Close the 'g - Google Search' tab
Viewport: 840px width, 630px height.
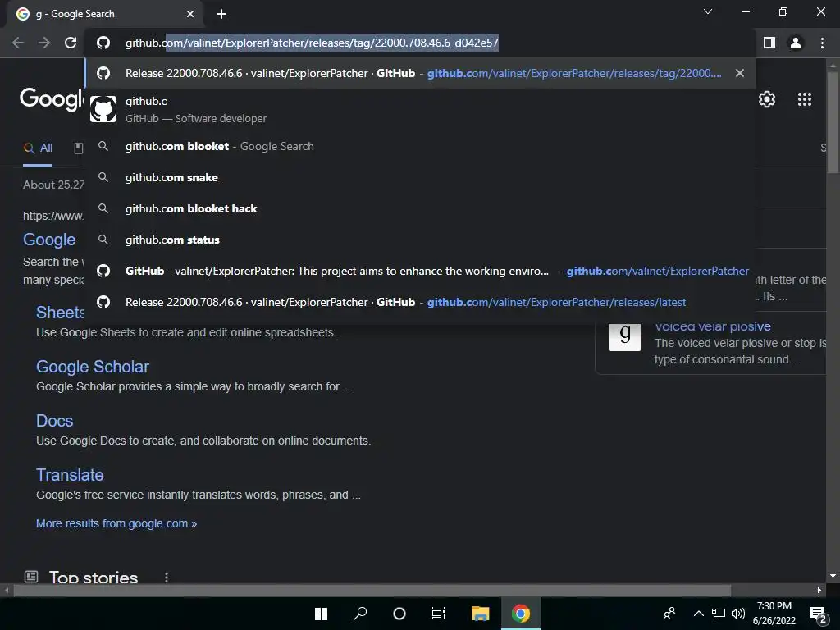click(x=190, y=14)
